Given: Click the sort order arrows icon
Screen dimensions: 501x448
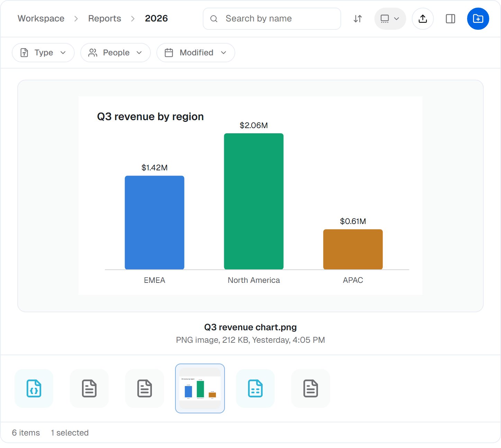Looking at the screenshot, I should pyautogui.click(x=358, y=19).
